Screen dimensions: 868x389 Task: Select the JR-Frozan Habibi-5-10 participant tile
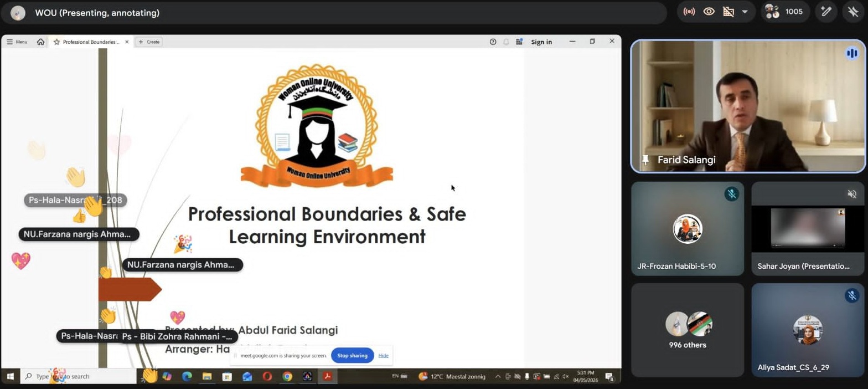[688, 228]
